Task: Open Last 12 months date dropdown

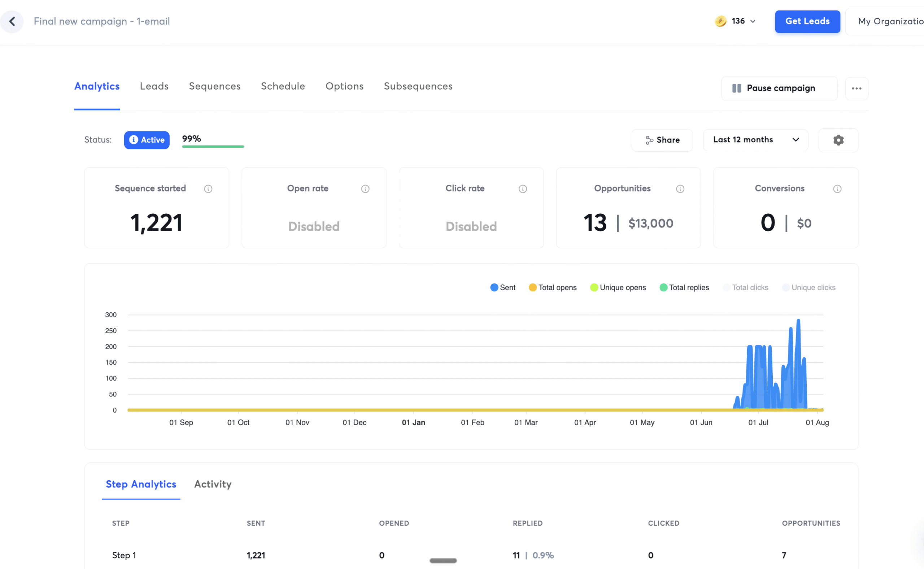Action: [x=755, y=140]
